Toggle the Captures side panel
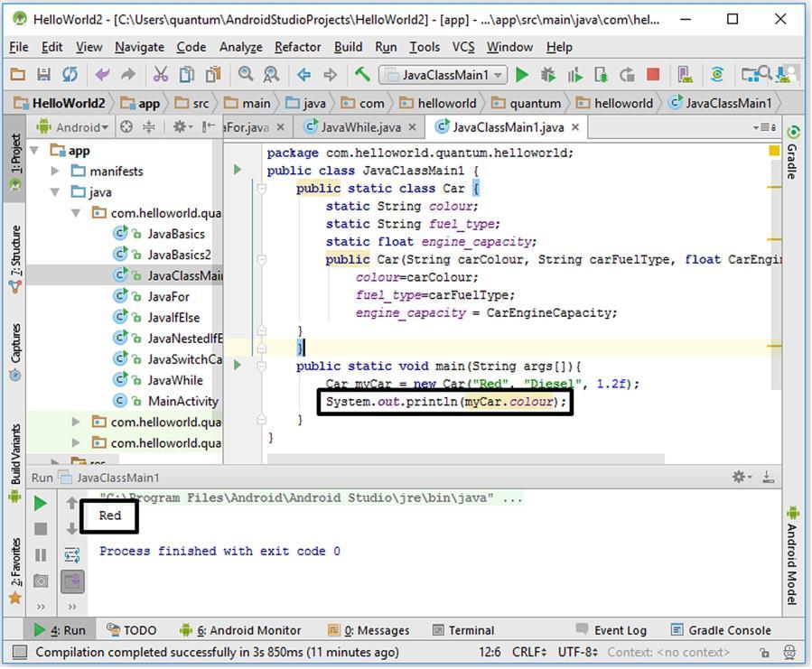The width and height of the screenshot is (812, 669). pyautogui.click(x=15, y=352)
